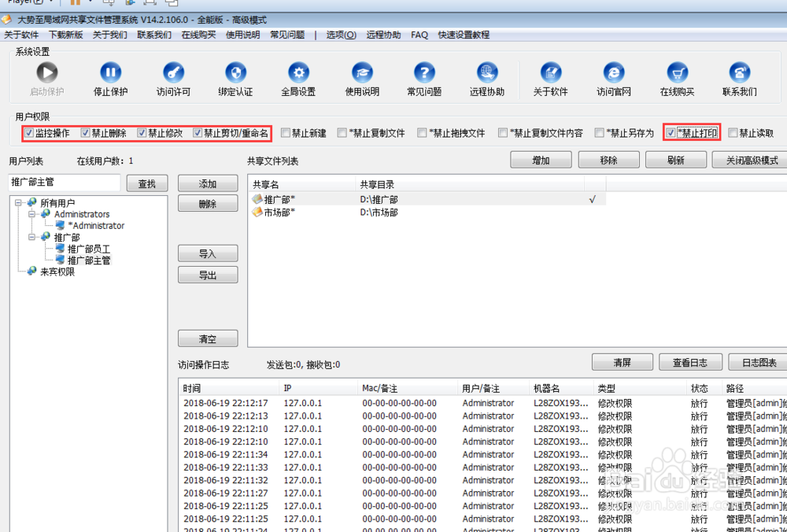Click the 绑定认证 binding authentication icon
Viewport: 787px width, 532px height.
[236, 73]
